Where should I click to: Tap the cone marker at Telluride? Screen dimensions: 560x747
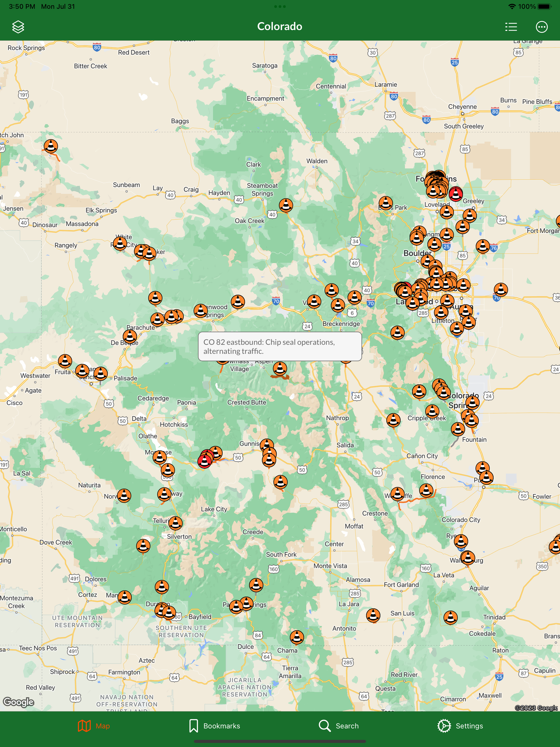[175, 523]
